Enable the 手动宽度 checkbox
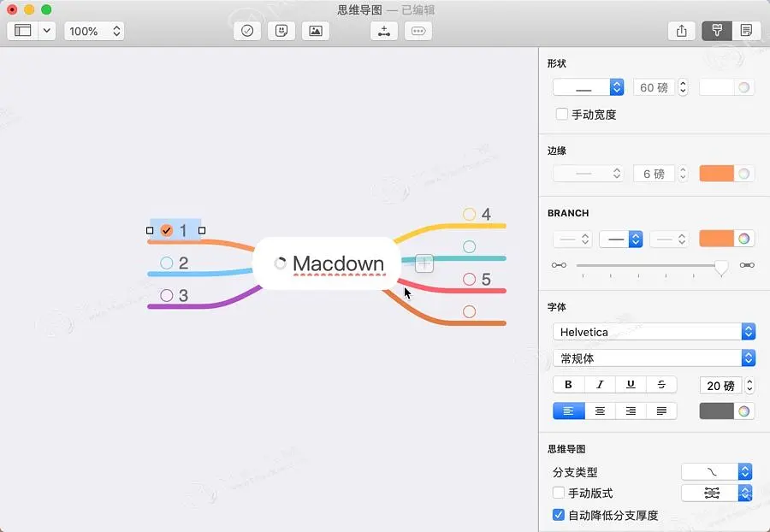Viewport: 770px width, 532px height. (561, 115)
